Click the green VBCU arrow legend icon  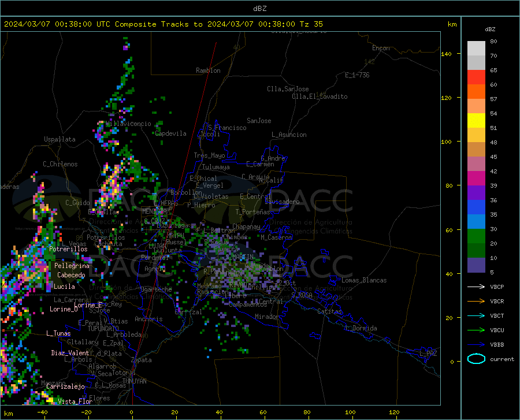click(x=476, y=330)
